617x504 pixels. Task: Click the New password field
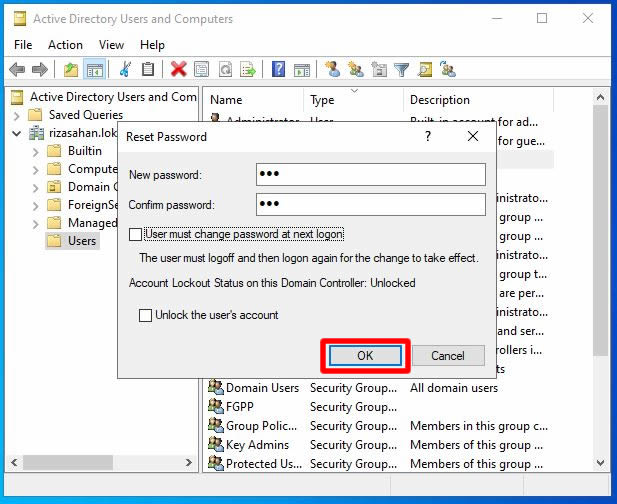click(371, 174)
